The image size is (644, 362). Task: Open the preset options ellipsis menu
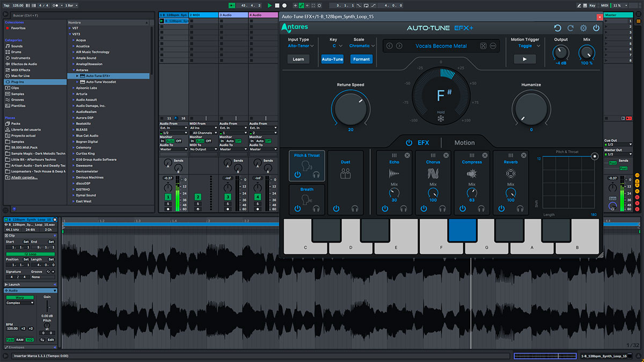tap(493, 46)
